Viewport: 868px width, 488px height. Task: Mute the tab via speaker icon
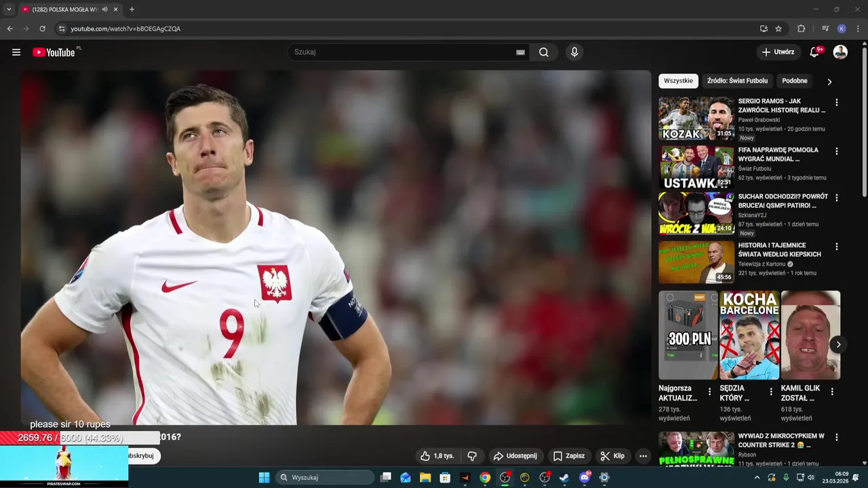click(x=104, y=9)
